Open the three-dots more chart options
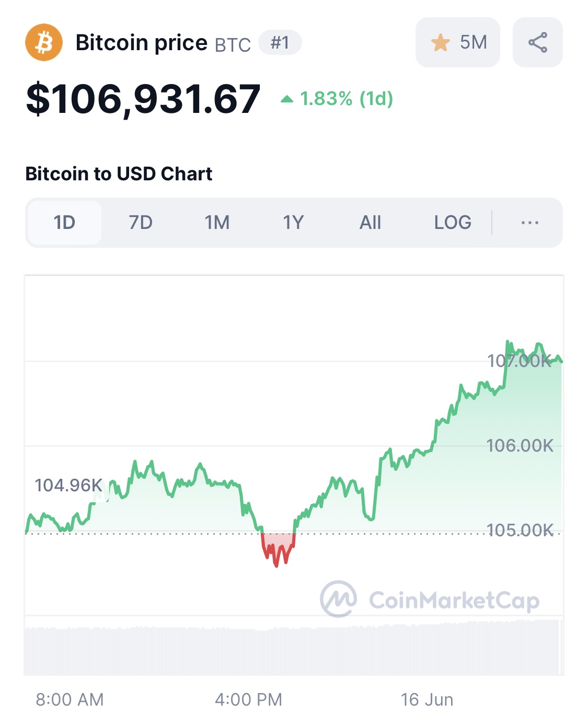Viewport: 588px width, 714px height. [530, 223]
